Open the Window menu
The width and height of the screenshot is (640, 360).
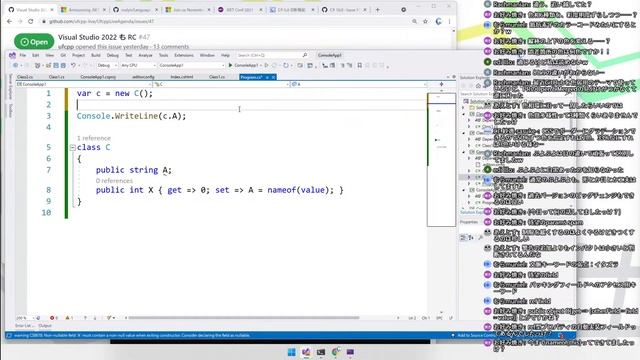(207, 55)
